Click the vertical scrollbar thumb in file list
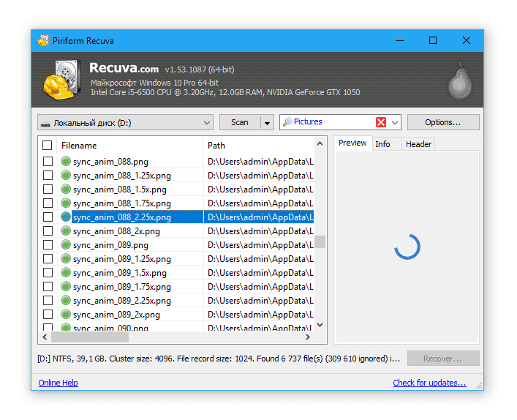 320,241
